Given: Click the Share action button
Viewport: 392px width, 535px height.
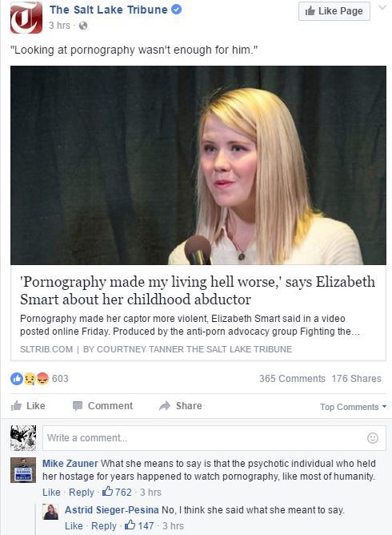Looking at the screenshot, I should coord(181,406).
